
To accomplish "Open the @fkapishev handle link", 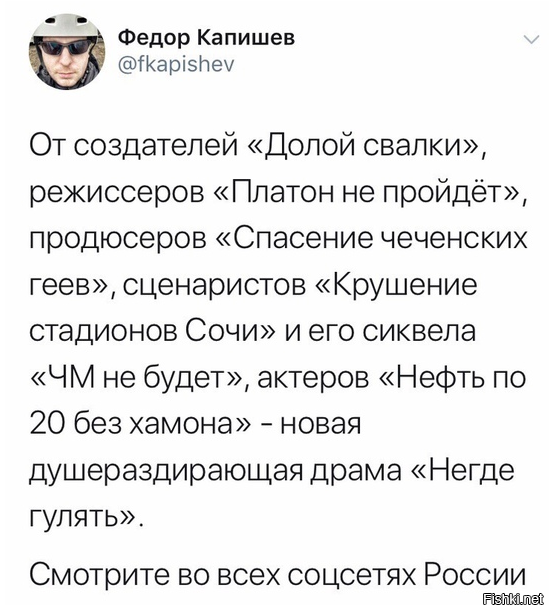I will click(x=176, y=65).
